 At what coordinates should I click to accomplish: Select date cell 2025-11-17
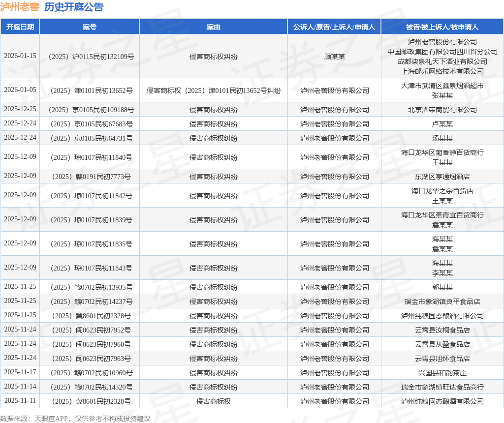click(20, 372)
